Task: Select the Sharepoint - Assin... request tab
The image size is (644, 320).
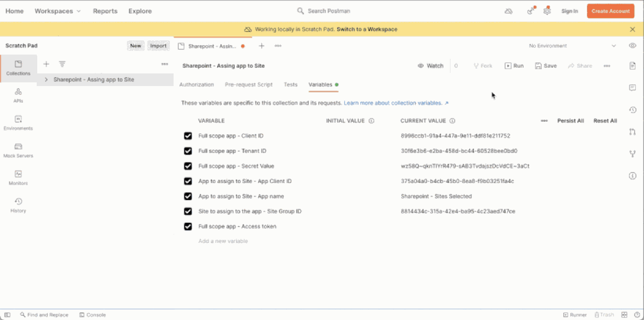Action: [x=211, y=46]
